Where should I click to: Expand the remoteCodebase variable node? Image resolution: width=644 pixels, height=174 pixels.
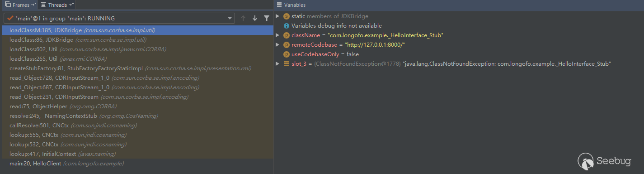coord(277,45)
